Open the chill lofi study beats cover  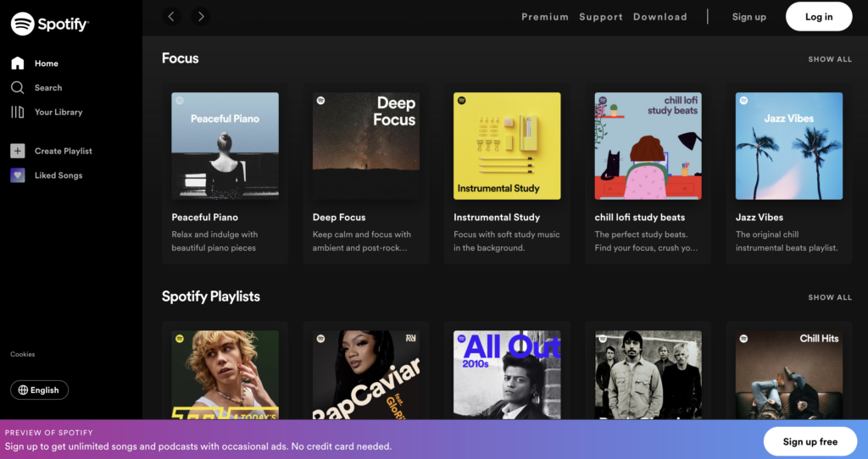point(648,146)
